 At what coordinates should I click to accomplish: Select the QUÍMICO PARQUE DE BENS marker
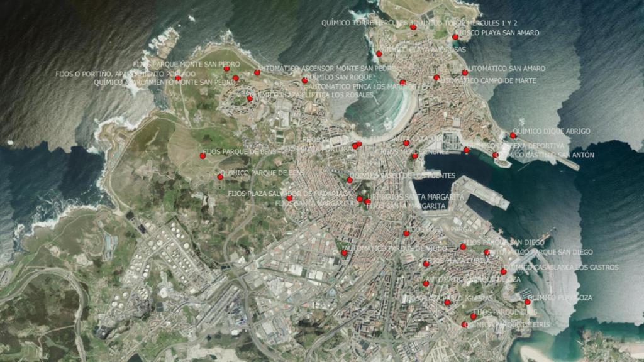click(x=219, y=177)
